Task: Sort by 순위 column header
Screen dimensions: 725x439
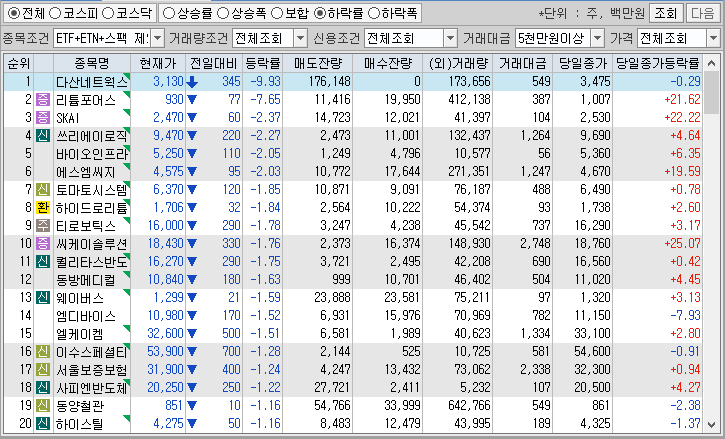Action: [18, 63]
